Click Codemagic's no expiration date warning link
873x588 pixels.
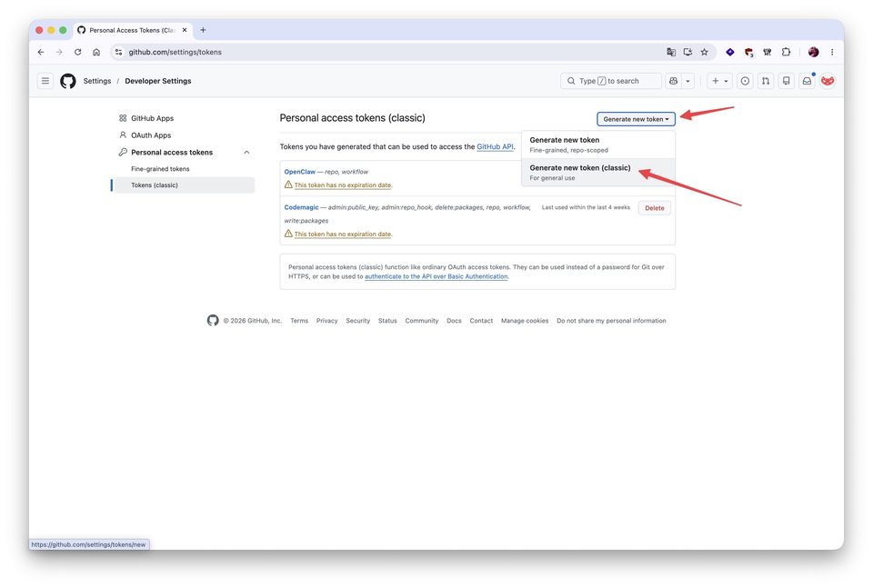click(343, 234)
